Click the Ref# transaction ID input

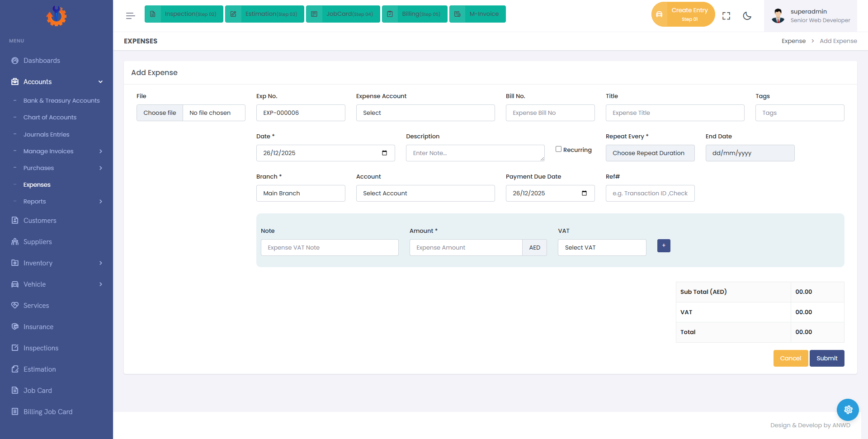click(650, 193)
